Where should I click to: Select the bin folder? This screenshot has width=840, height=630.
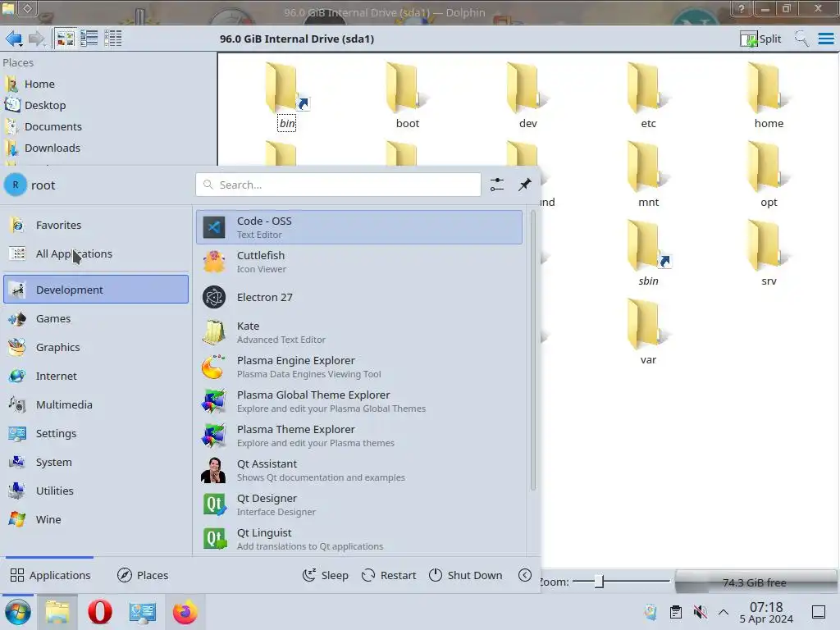286,96
